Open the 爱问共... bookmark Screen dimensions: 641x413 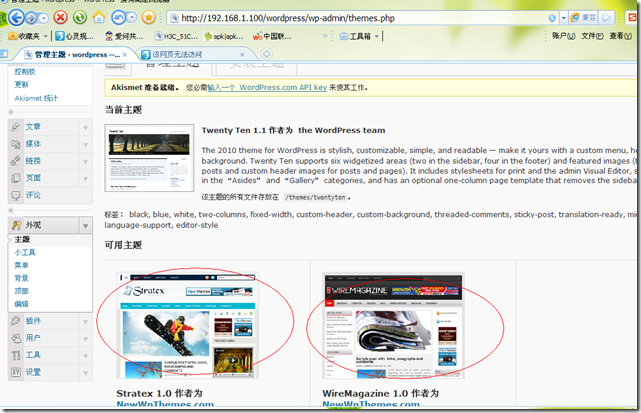point(124,36)
